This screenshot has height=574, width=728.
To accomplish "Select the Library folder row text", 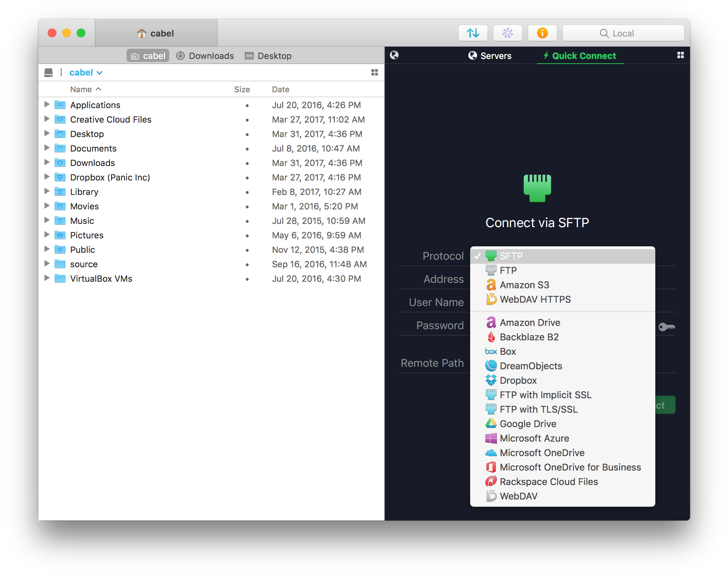I will (84, 192).
